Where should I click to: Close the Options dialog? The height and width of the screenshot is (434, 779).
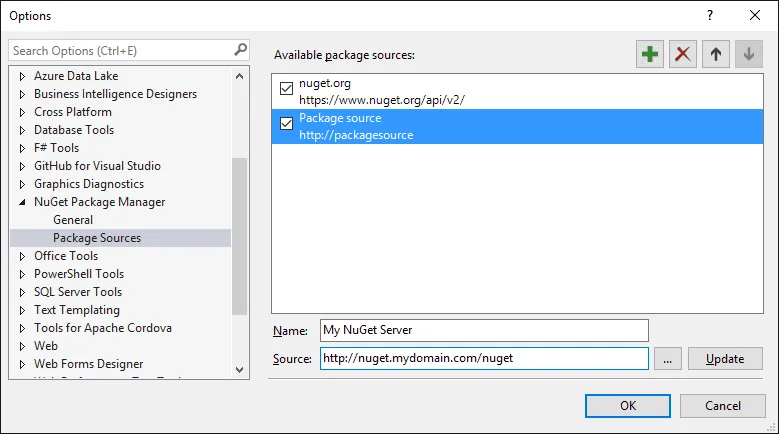pos(755,15)
